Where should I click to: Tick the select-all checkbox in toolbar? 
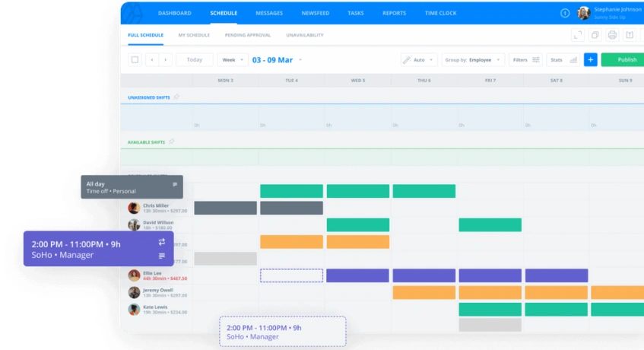[135, 59]
